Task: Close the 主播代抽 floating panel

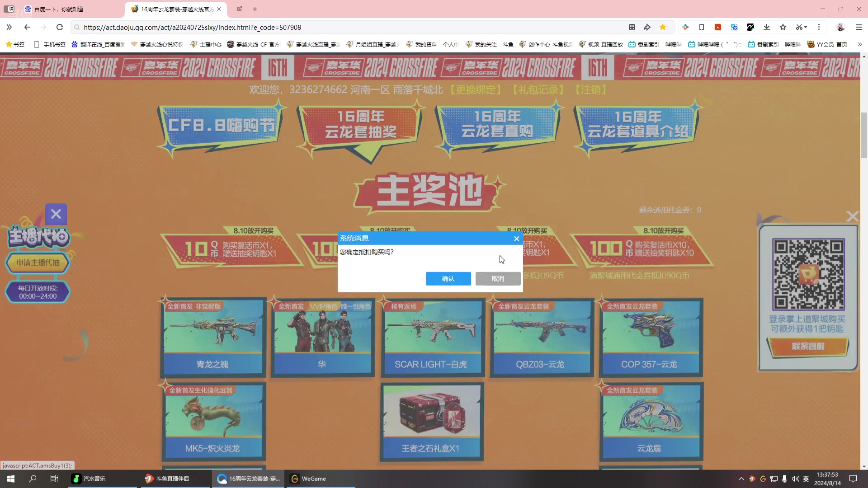Action: [56, 214]
